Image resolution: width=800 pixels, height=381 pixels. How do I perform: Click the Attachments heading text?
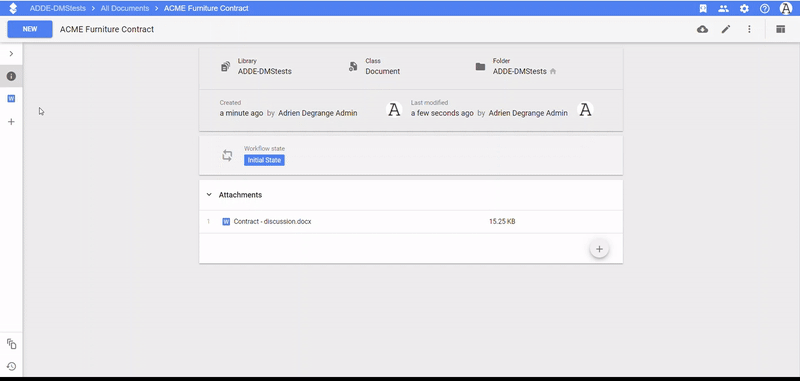point(240,195)
